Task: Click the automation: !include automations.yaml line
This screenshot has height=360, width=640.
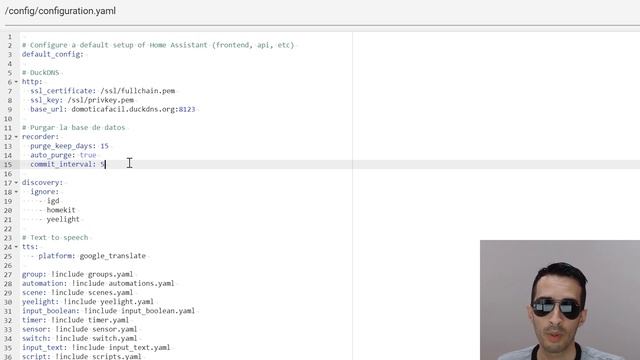Action: (x=98, y=283)
